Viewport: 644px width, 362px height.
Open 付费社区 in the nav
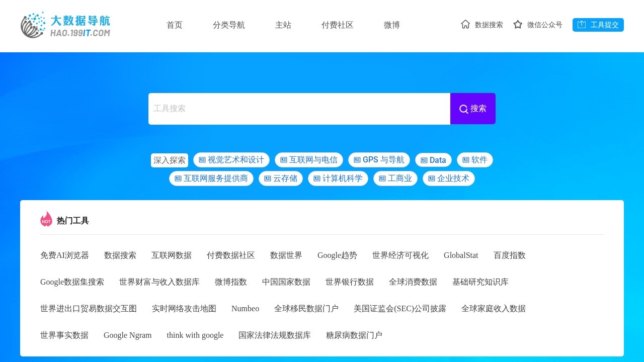point(338,25)
